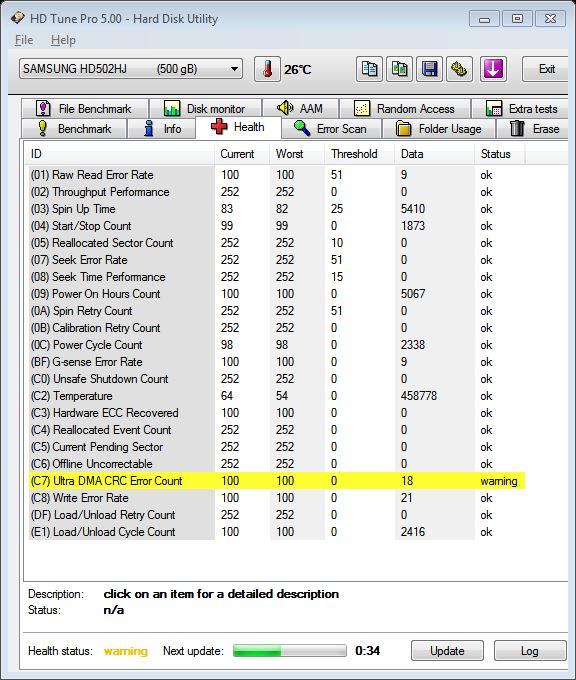Image resolution: width=576 pixels, height=680 pixels.
Task: Select the (02) Throughput Performance row
Action: [277, 192]
